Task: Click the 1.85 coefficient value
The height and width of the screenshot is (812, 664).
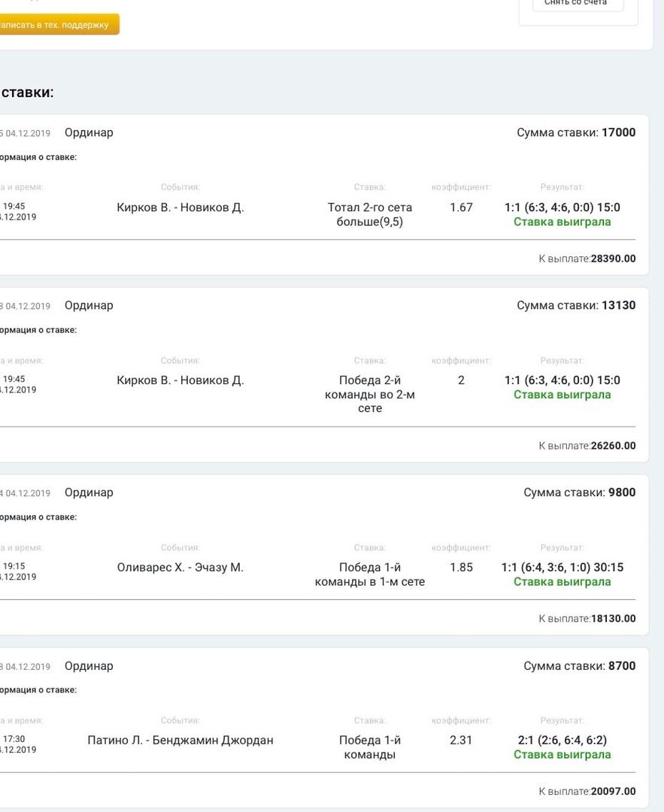Action: pyautogui.click(x=461, y=568)
